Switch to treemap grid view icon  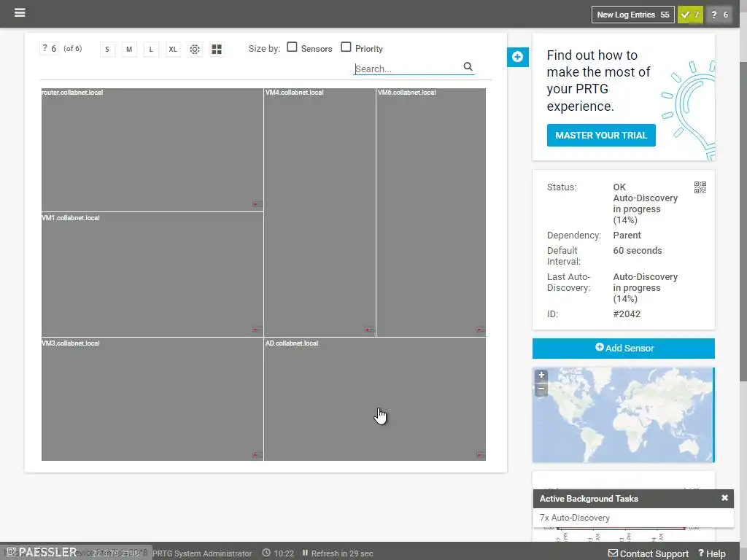tap(217, 49)
